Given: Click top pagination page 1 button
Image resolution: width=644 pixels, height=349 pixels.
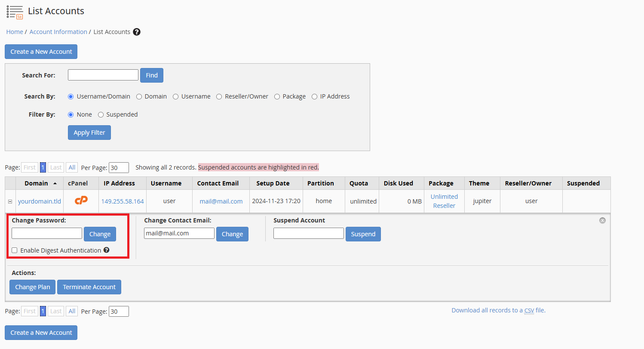Looking at the screenshot, I should [x=43, y=167].
